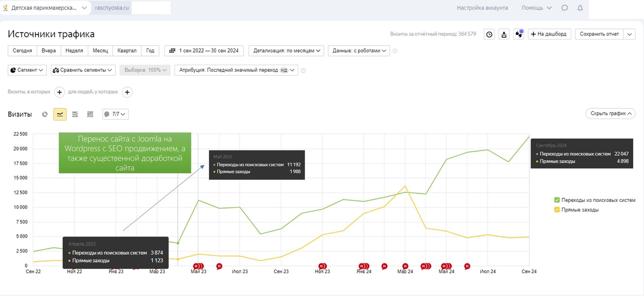Open Настройка аккаунта
The image size is (644, 296).
[x=482, y=8]
